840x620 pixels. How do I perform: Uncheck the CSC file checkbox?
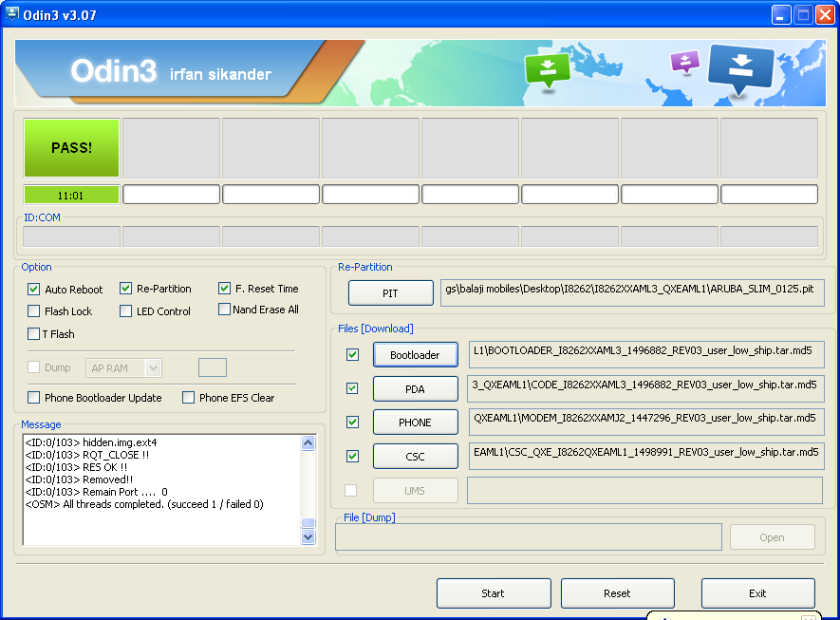pos(352,456)
